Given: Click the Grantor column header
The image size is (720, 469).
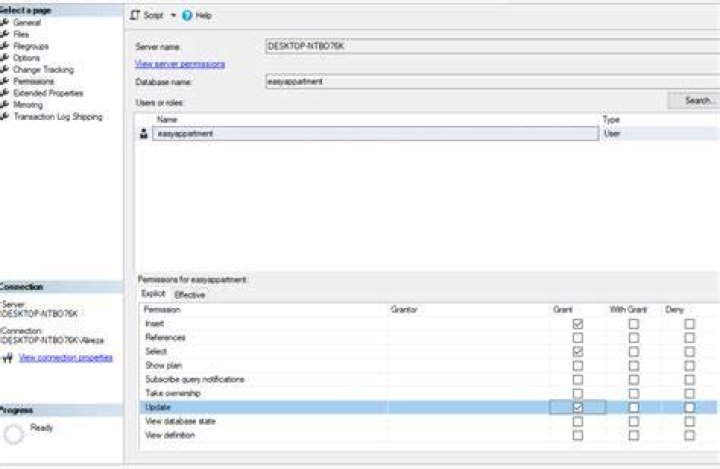Looking at the screenshot, I should tap(404, 310).
